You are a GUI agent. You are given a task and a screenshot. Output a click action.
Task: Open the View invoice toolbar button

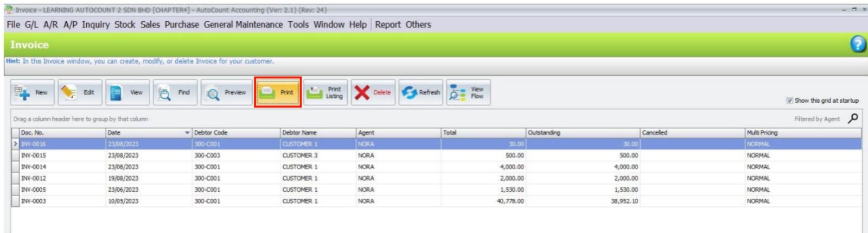point(127,93)
